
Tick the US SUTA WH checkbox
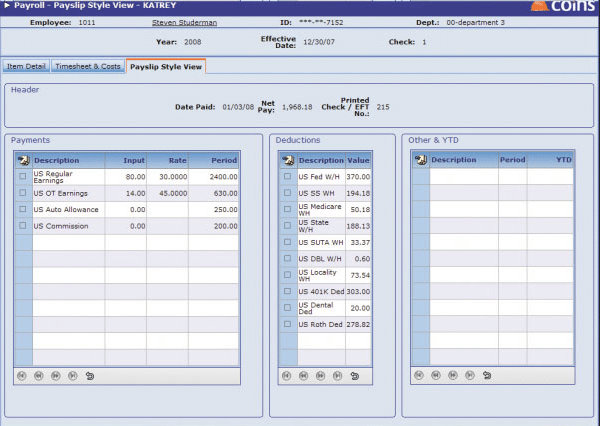(287, 242)
